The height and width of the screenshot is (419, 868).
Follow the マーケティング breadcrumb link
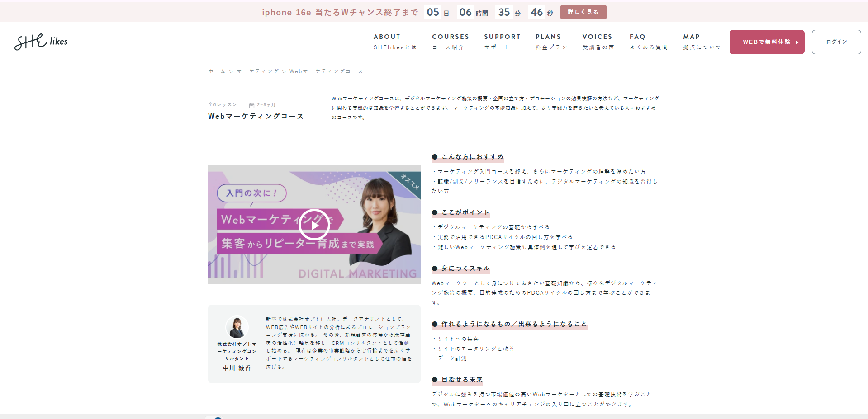coord(257,71)
